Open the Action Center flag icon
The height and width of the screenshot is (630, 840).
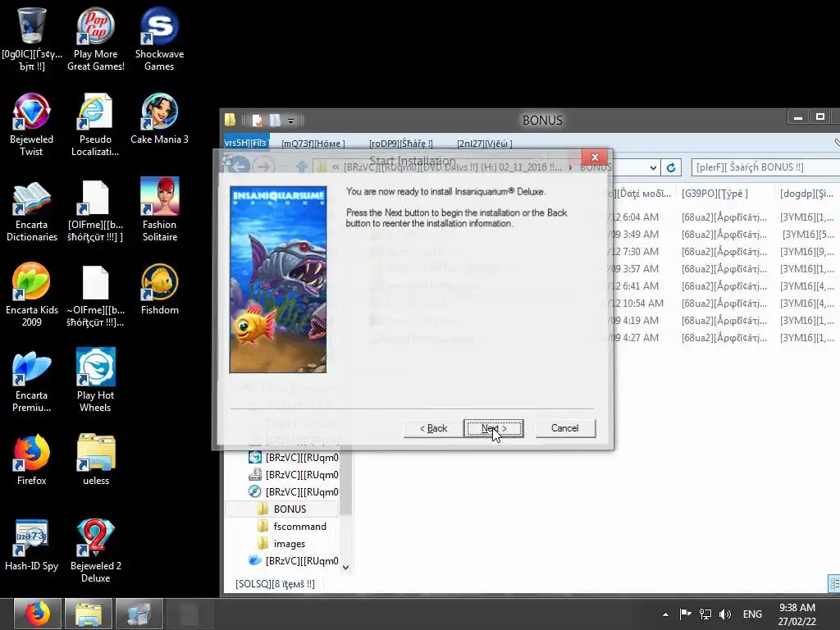pos(685,614)
